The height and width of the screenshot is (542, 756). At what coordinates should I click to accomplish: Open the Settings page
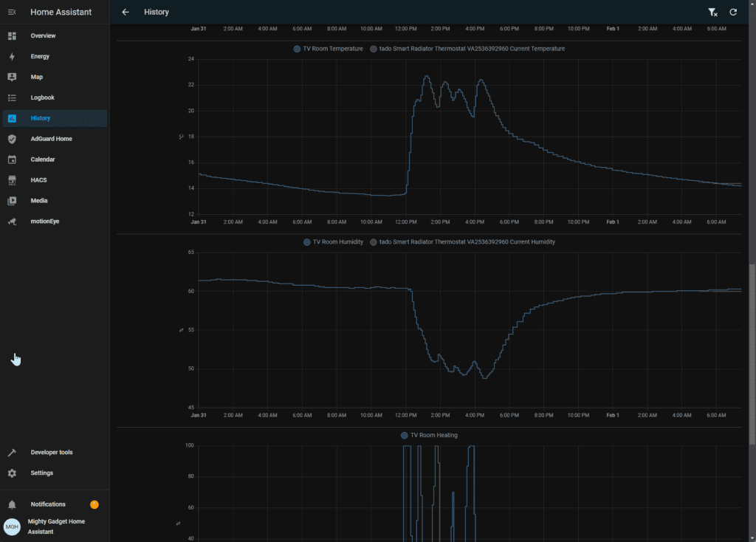[x=41, y=473]
